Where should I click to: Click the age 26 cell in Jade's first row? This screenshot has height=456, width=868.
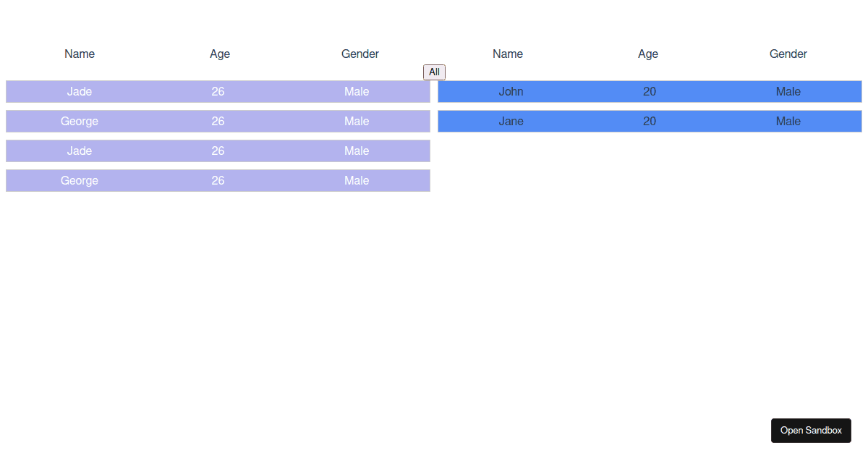click(x=218, y=91)
